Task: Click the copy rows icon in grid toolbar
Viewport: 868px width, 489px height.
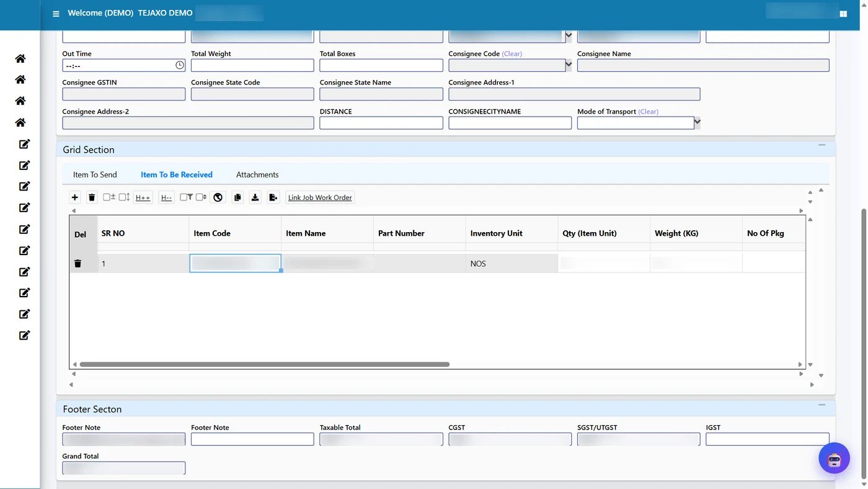Action: pyautogui.click(x=237, y=197)
